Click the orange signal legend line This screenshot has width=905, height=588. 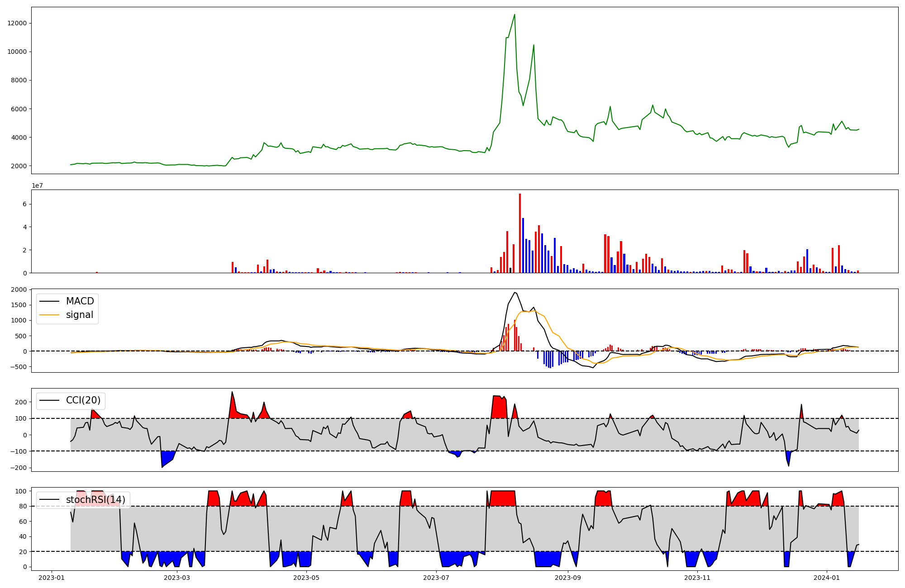pyautogui.click(x=49, y=315)
